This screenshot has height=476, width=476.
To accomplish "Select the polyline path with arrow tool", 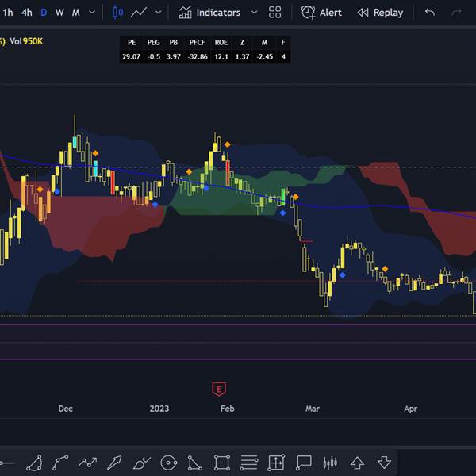I will point(87,463).
